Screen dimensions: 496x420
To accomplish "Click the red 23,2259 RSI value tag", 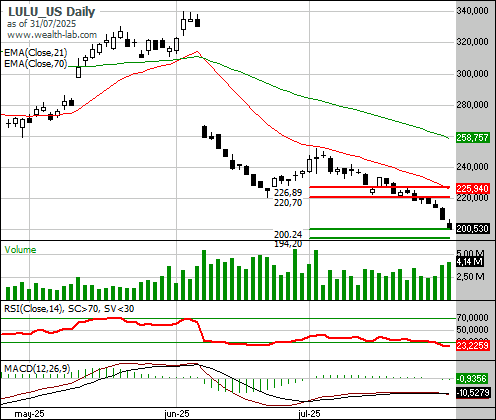I will click(x=473, y=345).
